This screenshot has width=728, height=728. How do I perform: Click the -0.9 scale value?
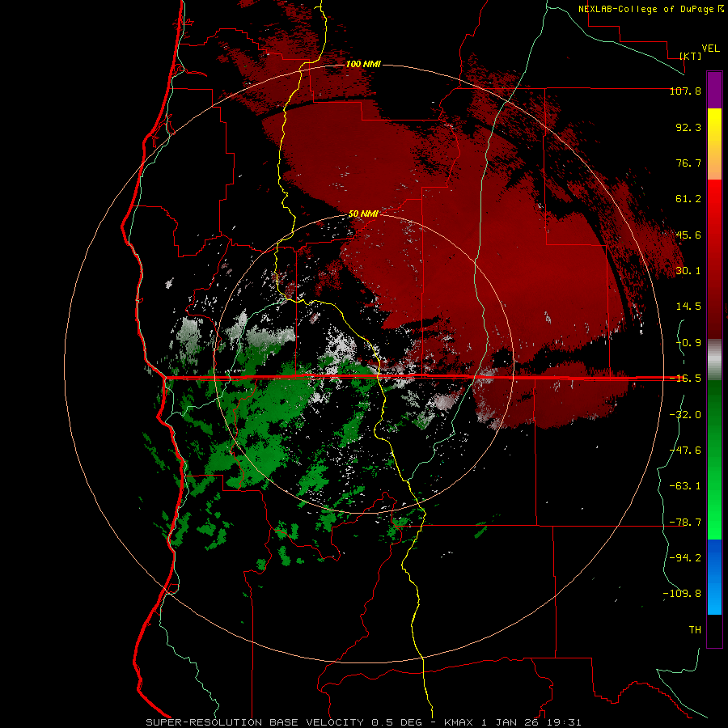pos(688,343)
